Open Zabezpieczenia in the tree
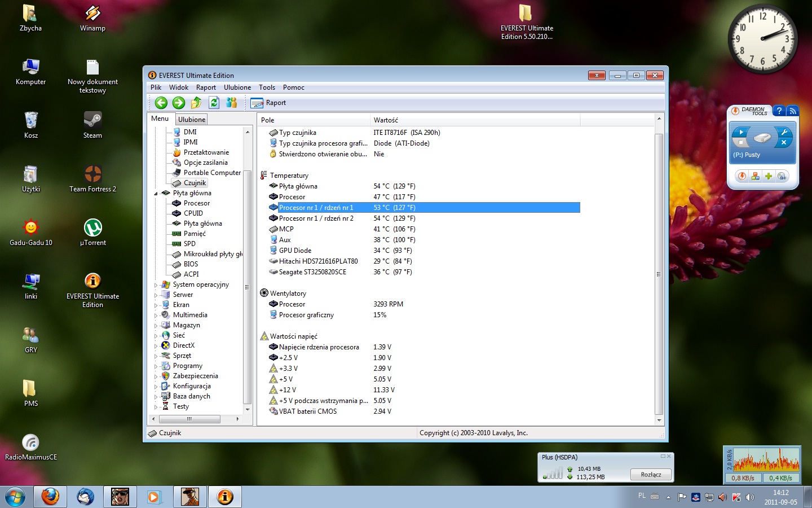Screen dimensions: 812x508 (x=195, y=376)
